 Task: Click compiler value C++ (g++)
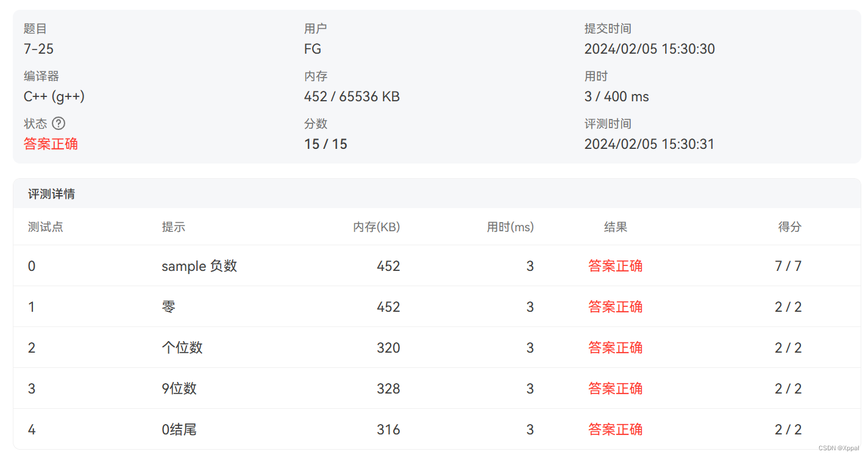(x=54, y=96)
